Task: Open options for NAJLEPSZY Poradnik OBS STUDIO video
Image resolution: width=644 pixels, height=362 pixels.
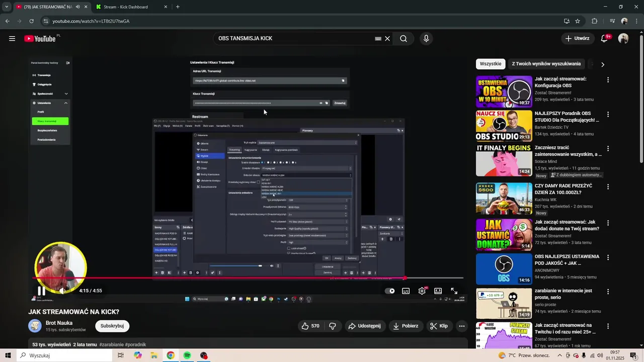Action: pos(608,115)
